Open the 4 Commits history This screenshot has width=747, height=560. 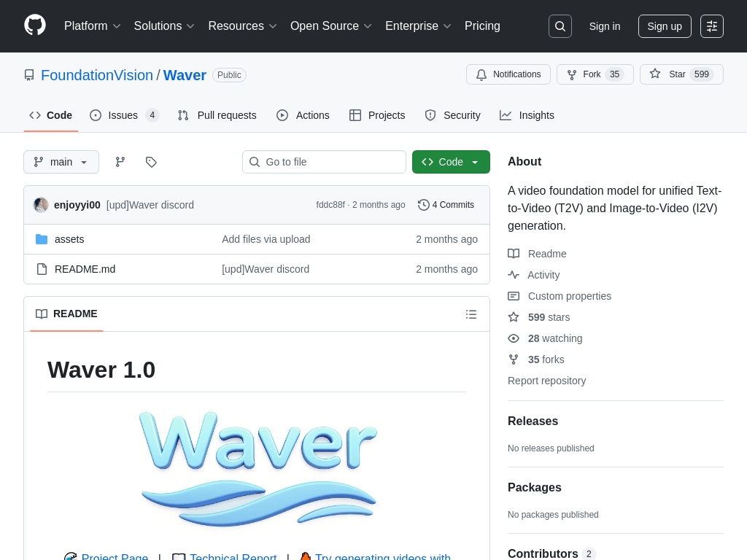click(x=446, y=205)
